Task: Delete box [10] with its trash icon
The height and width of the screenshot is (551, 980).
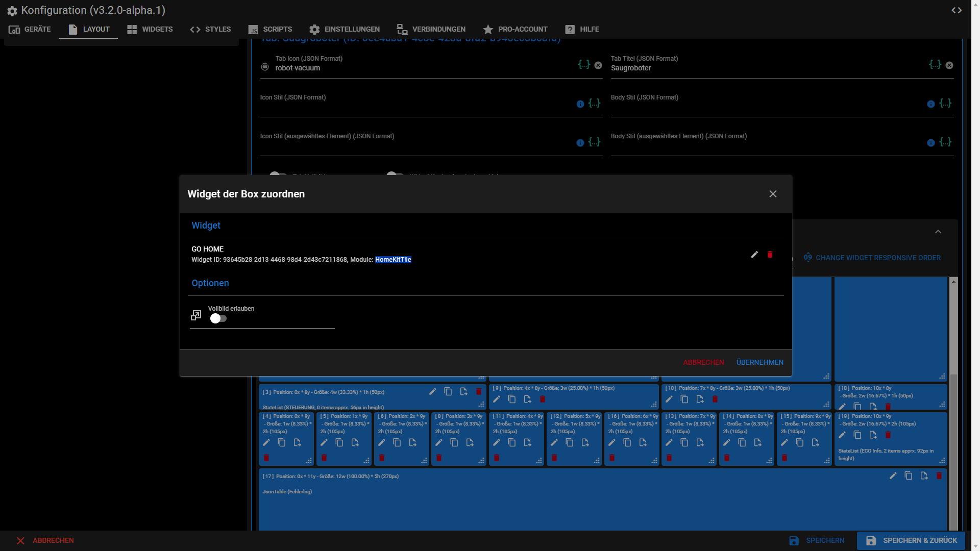Action: (715, 399)
